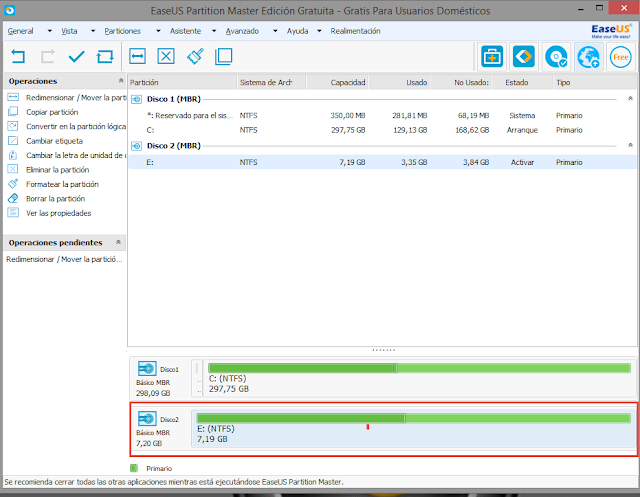The height and width of the screenshot is (497, 640).
Task: Select the Copy partition toolbar icon
Action: click(224, 56)
